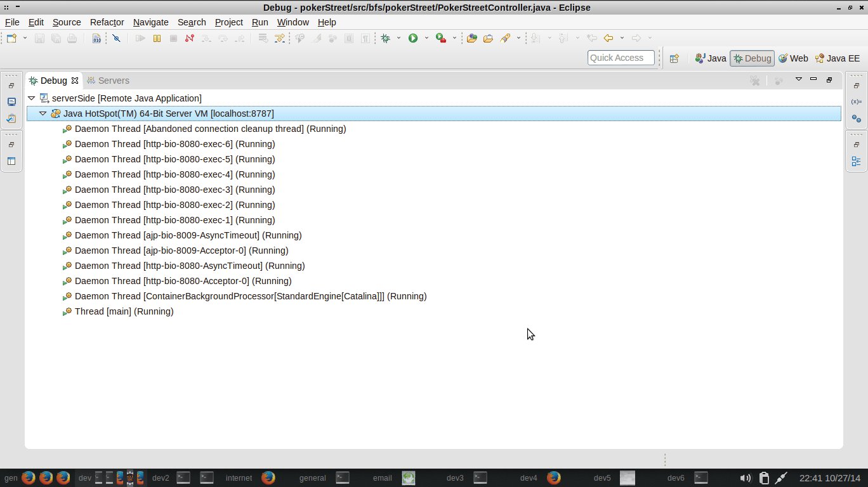
Task: Open the dropdown beside the Search flashlight icon
Action: [518, 38]
